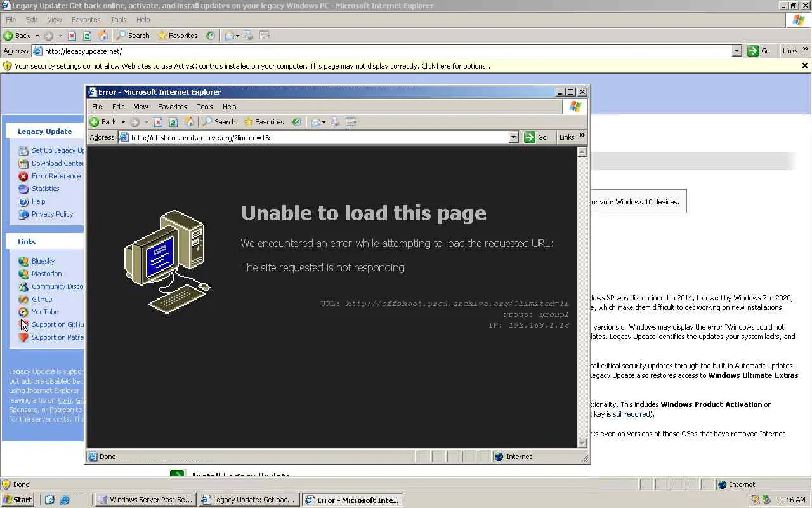Open Privacy Policy link in sidebar
The image size is (812, 508).
coord(53,214)
